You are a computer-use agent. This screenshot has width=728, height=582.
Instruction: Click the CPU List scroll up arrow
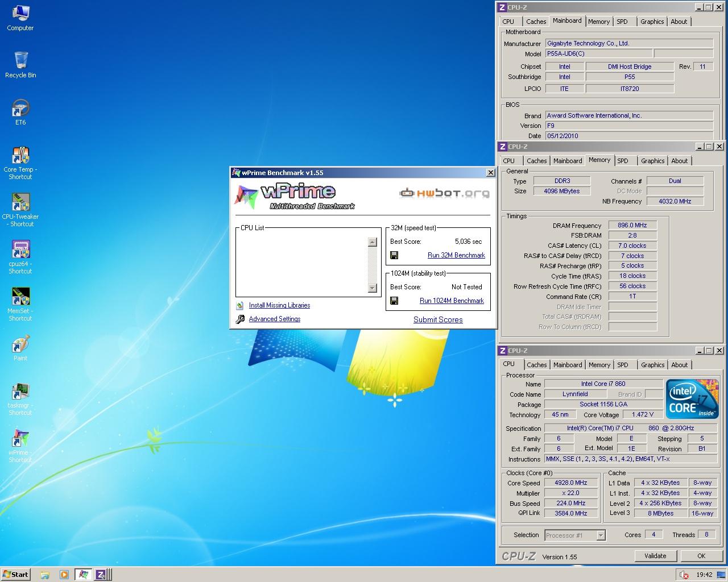pyautogui.click(x=373, y=242)
